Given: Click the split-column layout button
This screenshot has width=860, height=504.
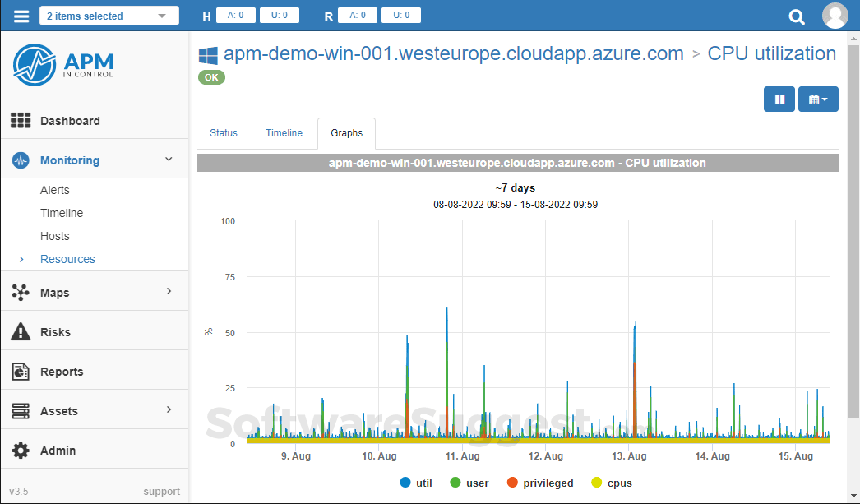Looking at the screenshot, I should click(x=779, y=99).
